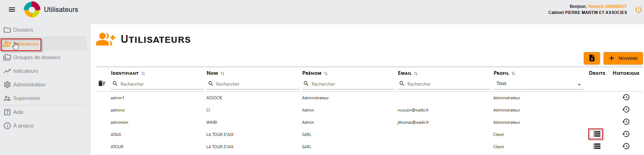Export users with the Excel icon button

point(592,58)
